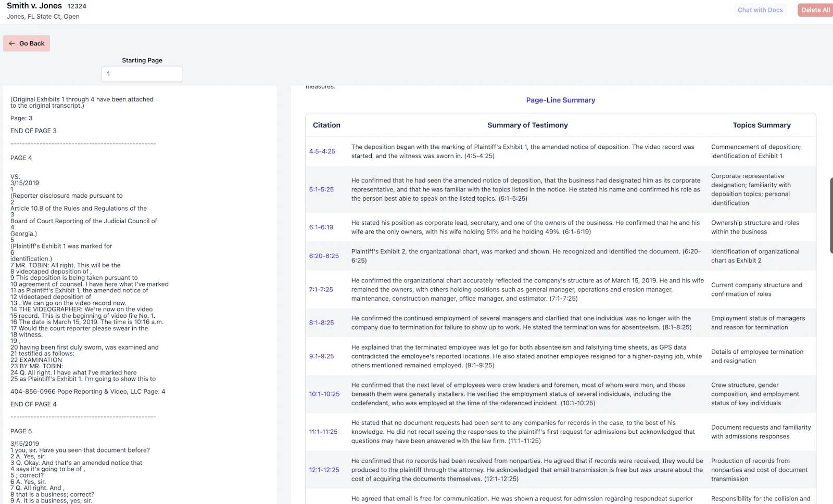Click the Citation column header
The height and width of the screenshot is (504, 833).
(x=326, y=125)
